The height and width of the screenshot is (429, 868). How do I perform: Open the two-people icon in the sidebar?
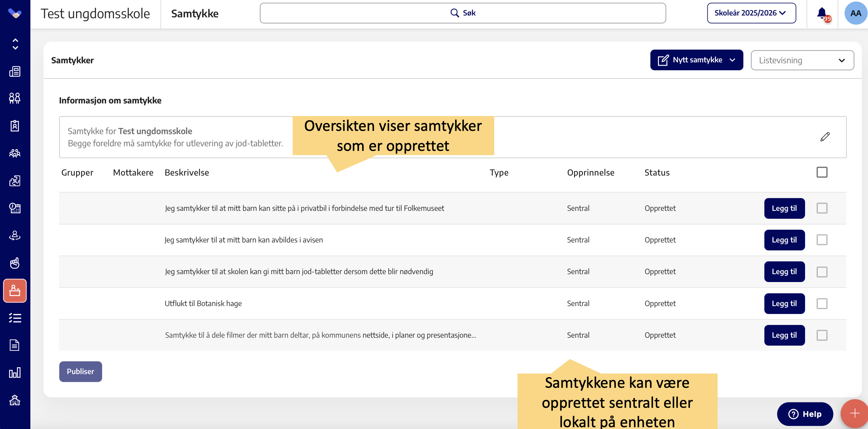(x=15, y=98)
